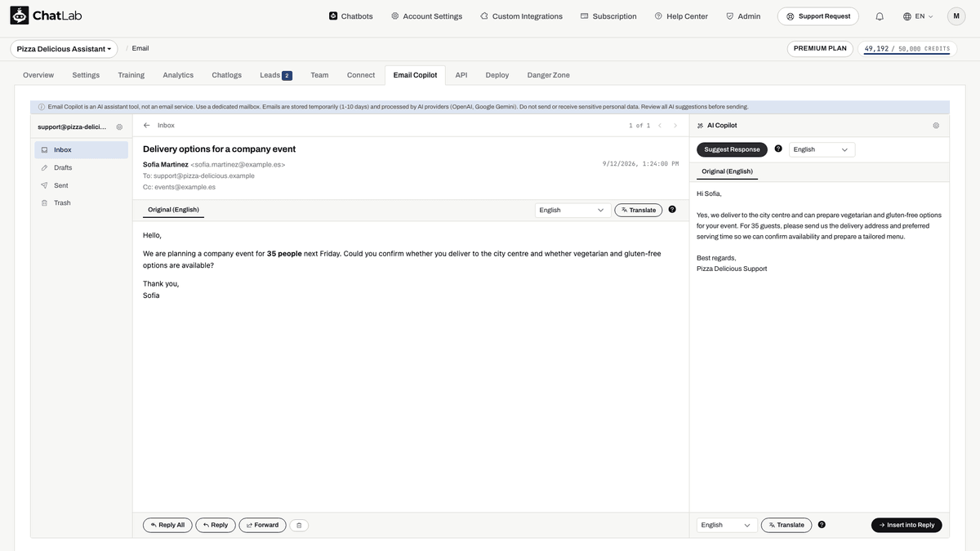Delete email with the trash icon button
Image resolution: width=980 pixels, height=551 pixels.
coord(299,525)
